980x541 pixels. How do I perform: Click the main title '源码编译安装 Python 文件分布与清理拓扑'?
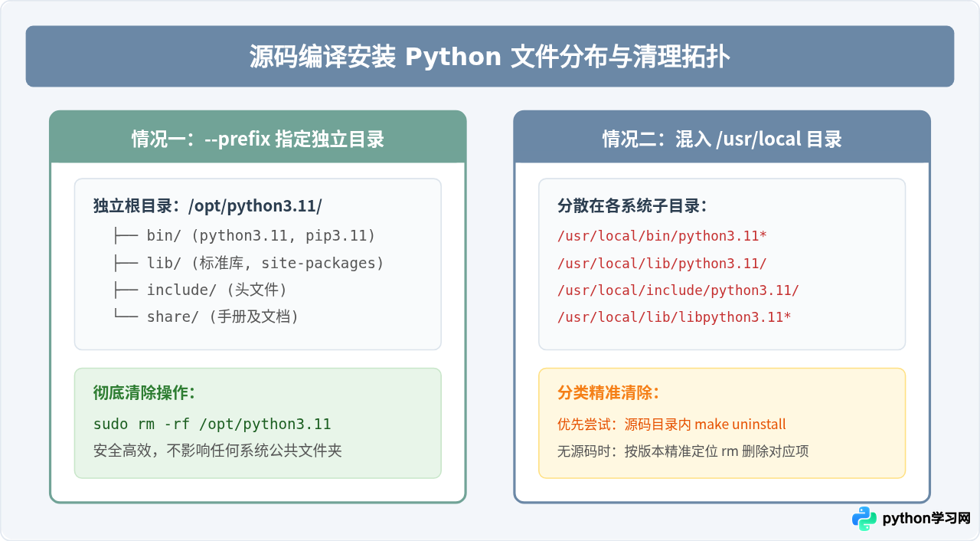click(x=490, y=57)
